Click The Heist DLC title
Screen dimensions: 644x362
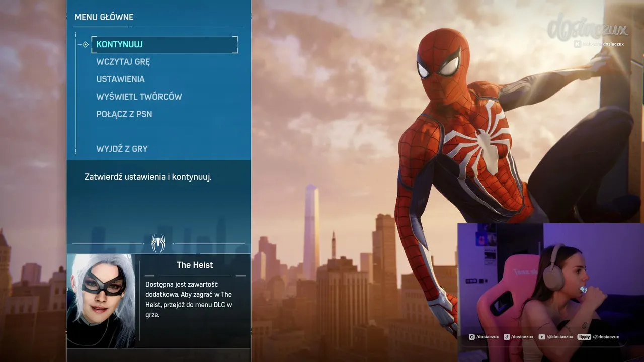195,265
